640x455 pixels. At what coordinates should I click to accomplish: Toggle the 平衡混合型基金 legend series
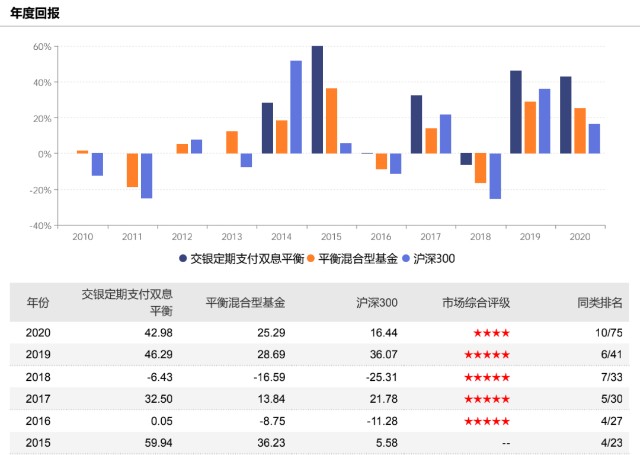[x=355, y=258]
